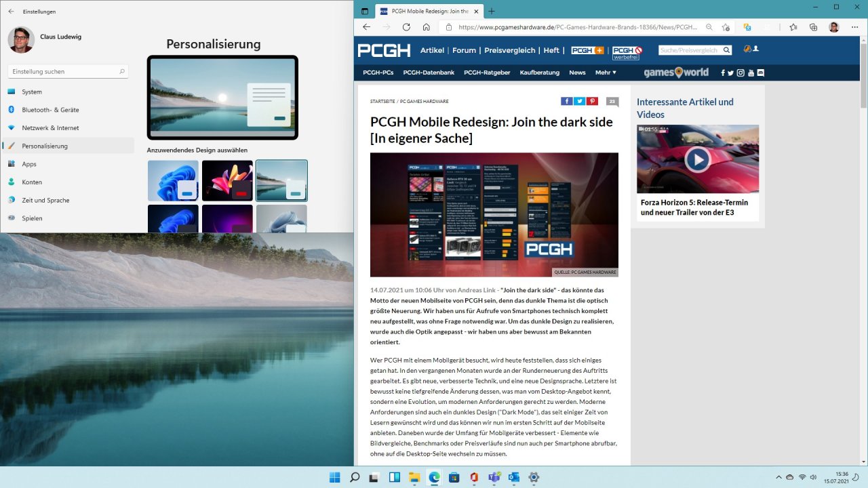Share article on Facebook
The image size is (868, 488).
(x=567, y=101)
